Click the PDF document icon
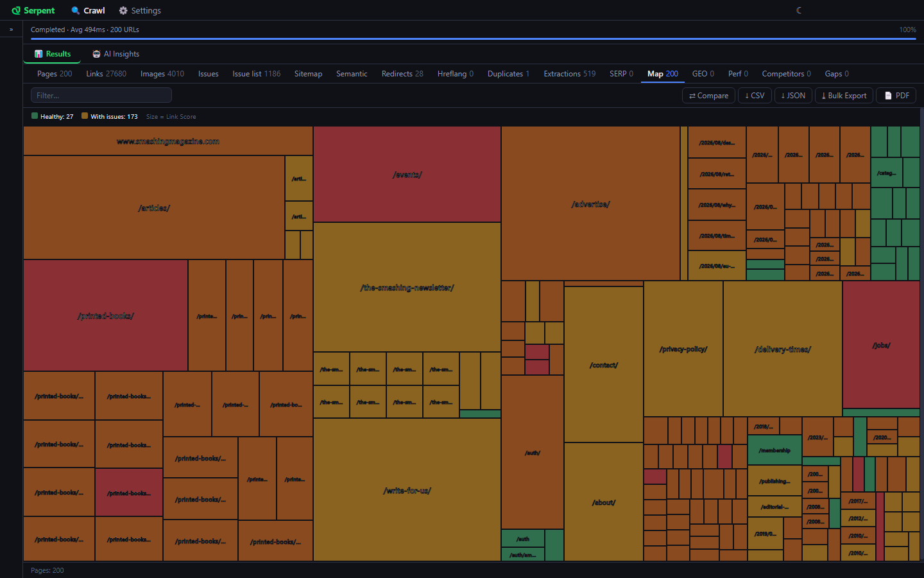The height and width of the screenshot is (578, 924). pyautogui.click(x=888, y=96)
